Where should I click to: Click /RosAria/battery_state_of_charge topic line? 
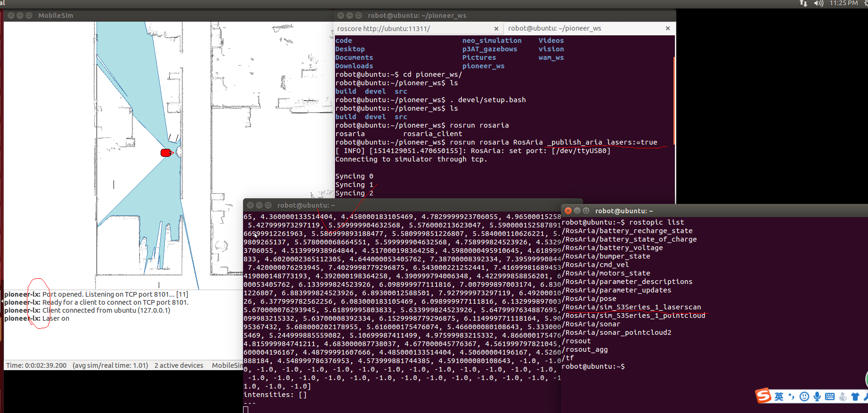pyautogui.click(x=629, y=239)
